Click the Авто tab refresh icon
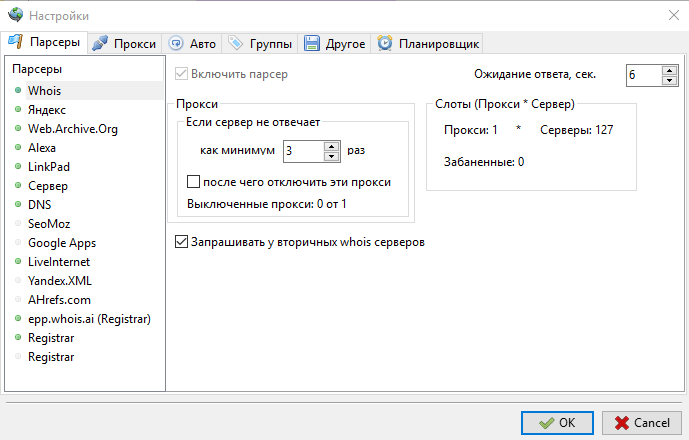The image size is (689, 440). tap(176, 44)
